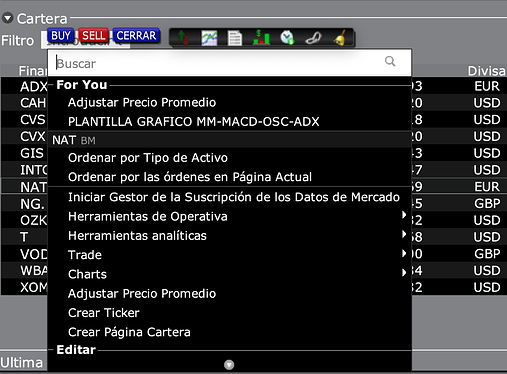Choose Ordenar por Tipo de Activo
The image size is (507, 374).
[x=148, y=158]
